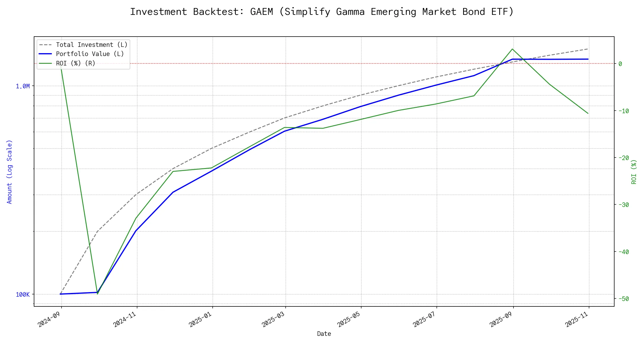Click the 100K left axis label

coord(23,294)
